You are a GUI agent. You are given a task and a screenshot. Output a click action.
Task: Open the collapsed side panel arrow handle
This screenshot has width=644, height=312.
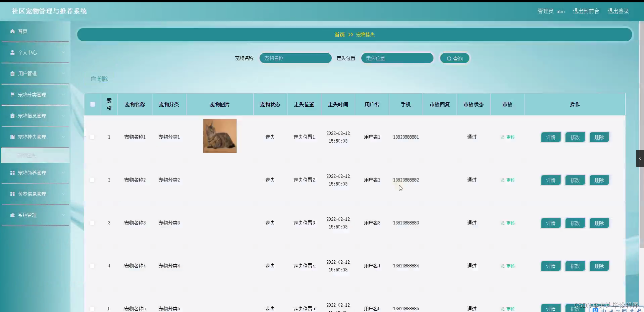click(640, 158)
